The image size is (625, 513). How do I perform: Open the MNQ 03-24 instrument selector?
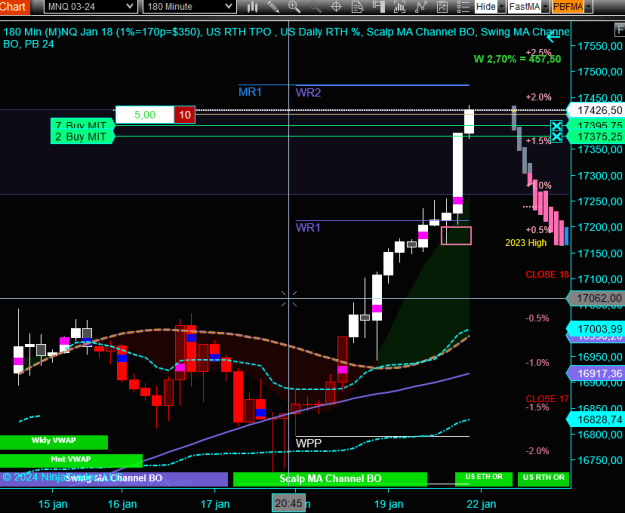(90, 6)
